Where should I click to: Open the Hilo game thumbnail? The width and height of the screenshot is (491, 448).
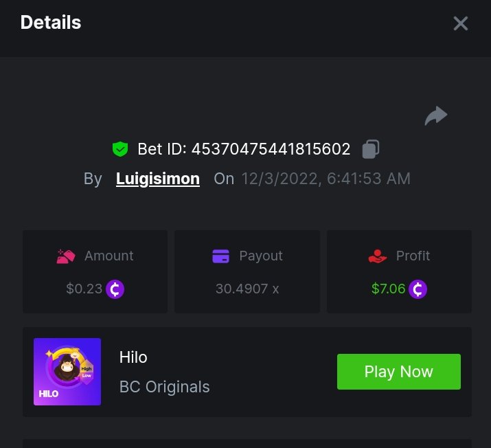[x=67, y=372]
